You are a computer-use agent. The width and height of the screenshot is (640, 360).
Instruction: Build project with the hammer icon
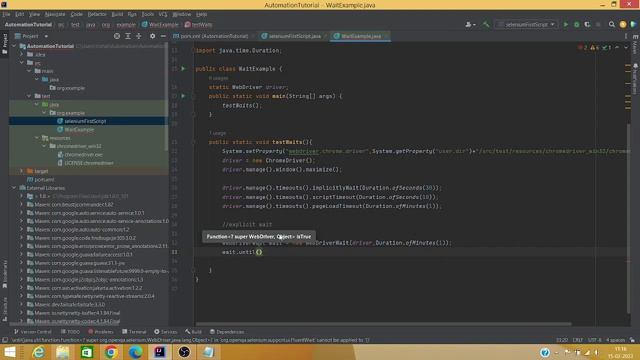point(486,24)
